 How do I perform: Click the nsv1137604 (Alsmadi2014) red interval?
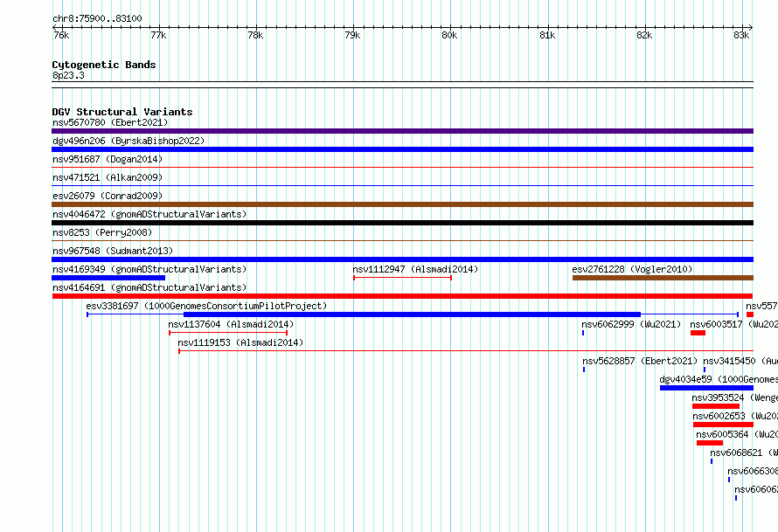pos(228,333)
